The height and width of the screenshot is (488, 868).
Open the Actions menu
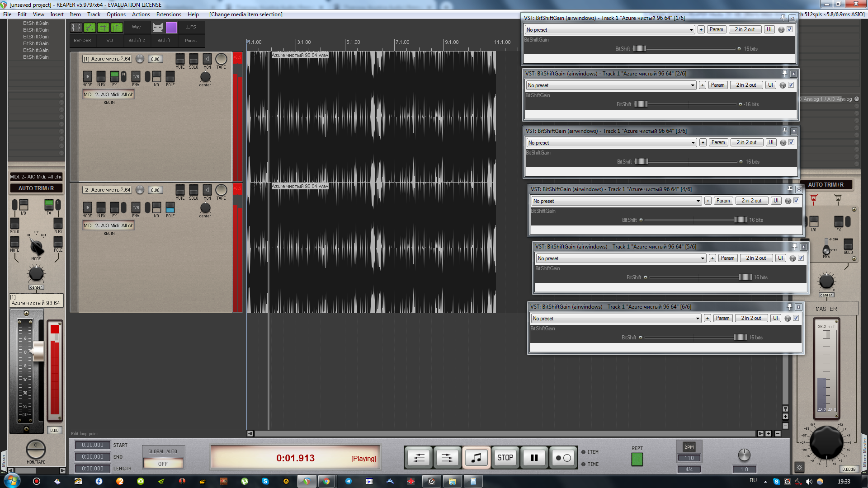[x=141, y=14]
